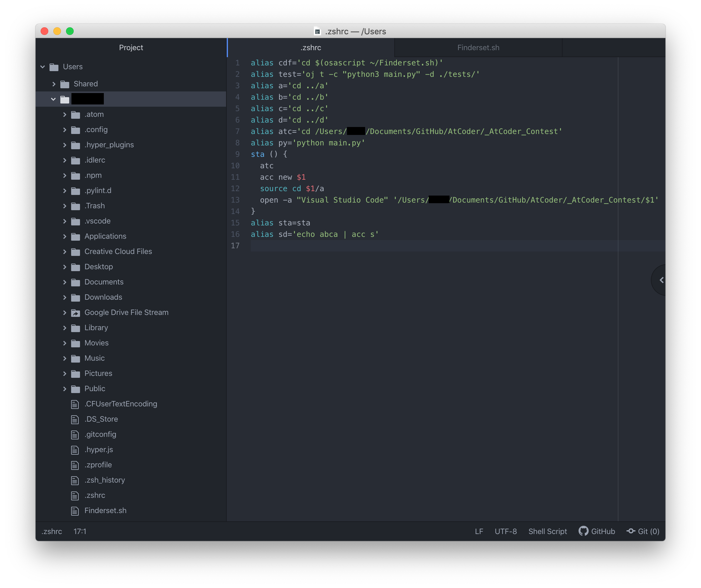This screenshot has height=588, width=701.
Task: Click the .vscode folder icon
Action: (76, 221)
